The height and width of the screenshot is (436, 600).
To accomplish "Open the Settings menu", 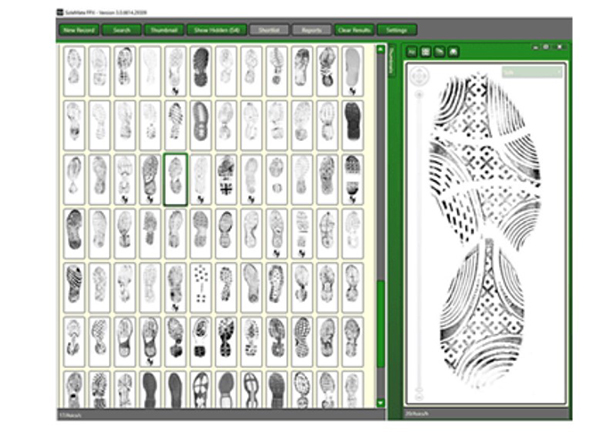I will coord(396,30).
